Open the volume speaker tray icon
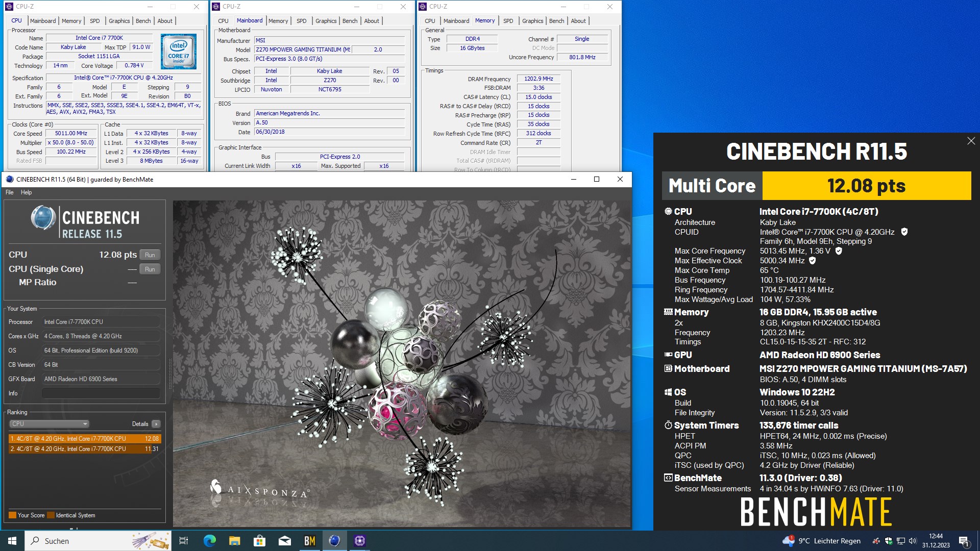This screenshot has height=551, width=980. tap(913, 541)
